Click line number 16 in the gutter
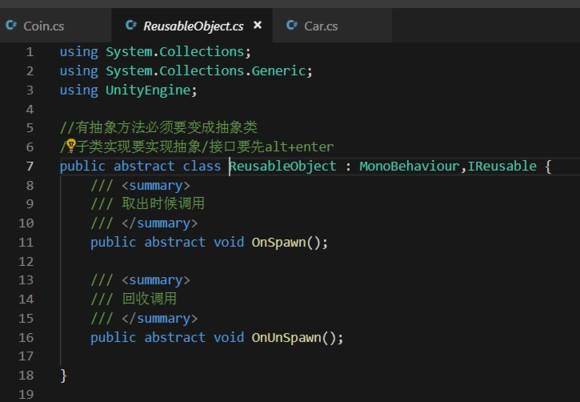580x402 pixels. click(x=26, y=337)
